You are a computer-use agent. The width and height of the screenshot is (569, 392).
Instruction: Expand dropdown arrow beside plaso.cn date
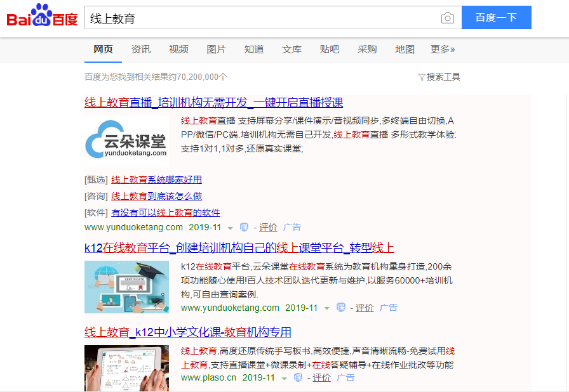(284, 379)
